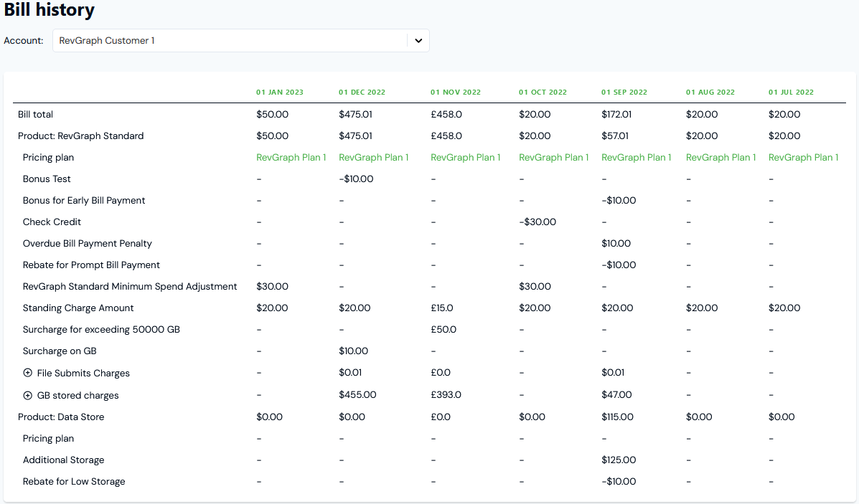Click the RevGraph Customer 1 account field
859x504 pixels.
point(241,40)
